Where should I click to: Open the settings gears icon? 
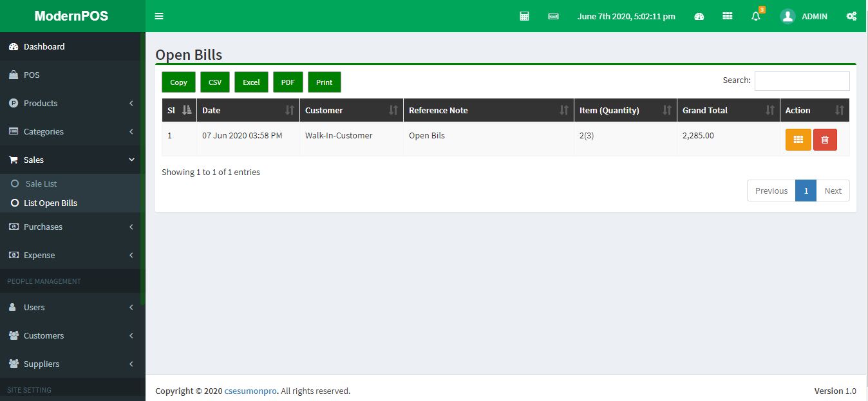coord(851,16)
